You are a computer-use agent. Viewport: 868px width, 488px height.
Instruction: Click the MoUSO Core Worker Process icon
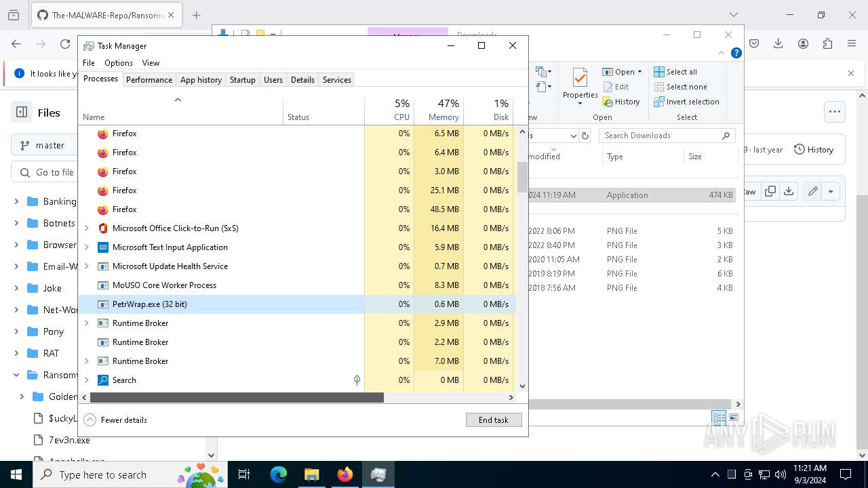103,285
